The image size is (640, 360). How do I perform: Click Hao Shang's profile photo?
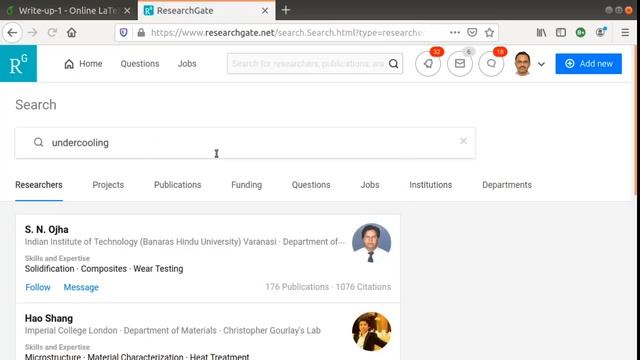click(x=371, y=331)
